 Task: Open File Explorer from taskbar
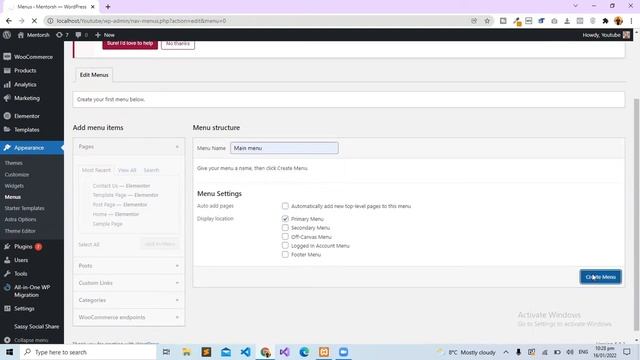pyautogui.click(x=186, y=352)
